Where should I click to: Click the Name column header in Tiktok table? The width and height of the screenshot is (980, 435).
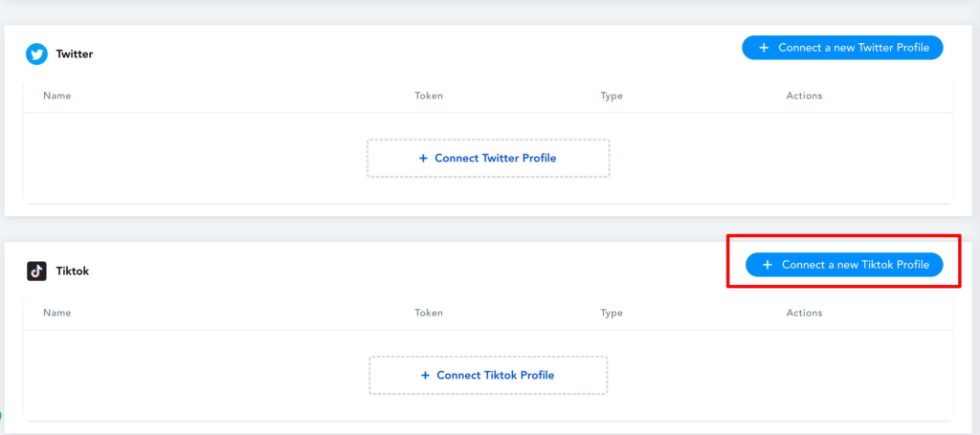point(56,314)
